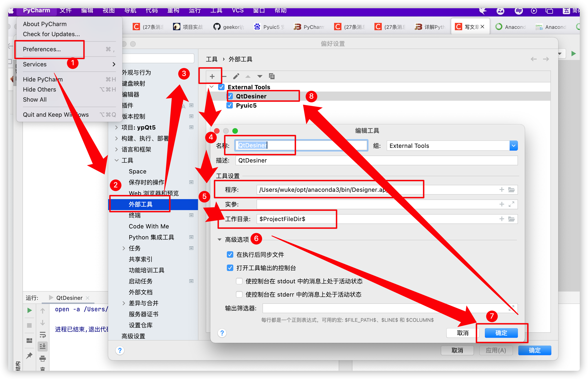Click the pencil edit tool icon
This screenshot has height=379, width=588.
coord(236,76)
